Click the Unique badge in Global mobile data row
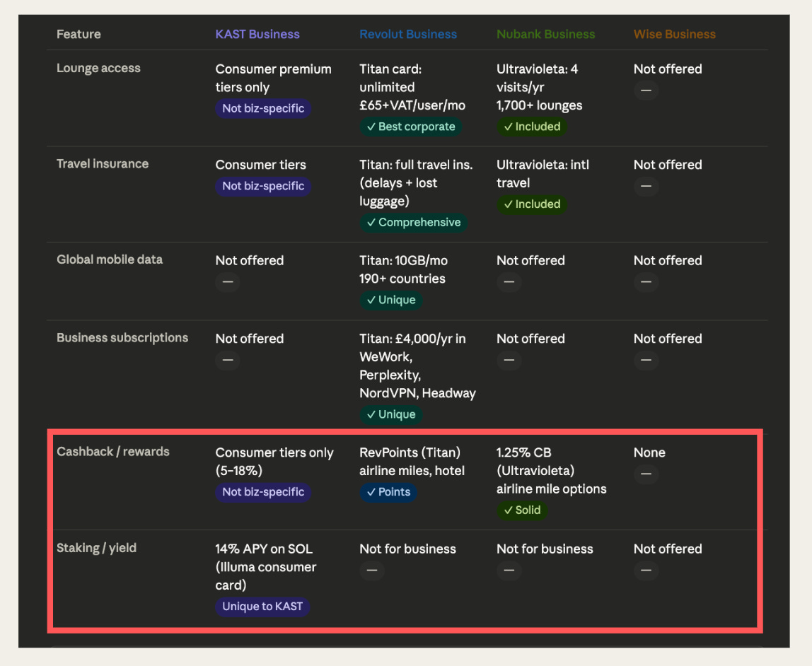 [391, 300]
